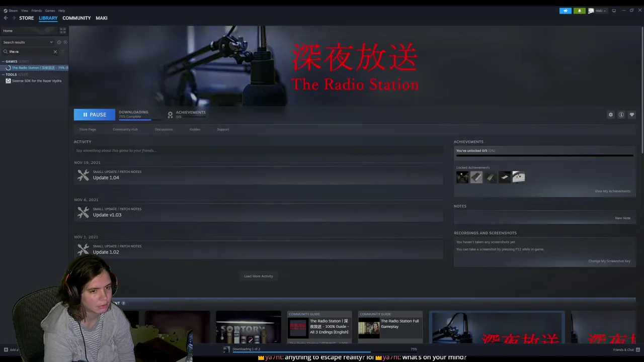Clear the 'the ra' search text
644x362 pixels.
pyautogui.click(x=55, y=51)
